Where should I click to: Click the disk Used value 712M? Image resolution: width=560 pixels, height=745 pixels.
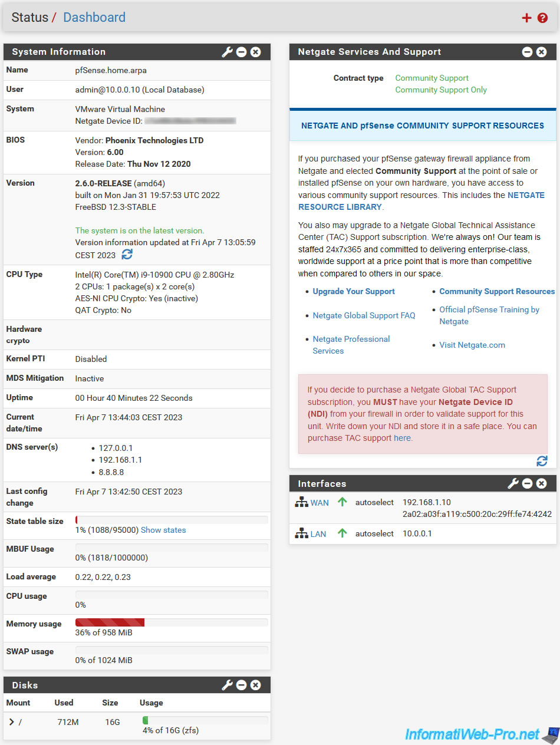[x=68, y=721]
